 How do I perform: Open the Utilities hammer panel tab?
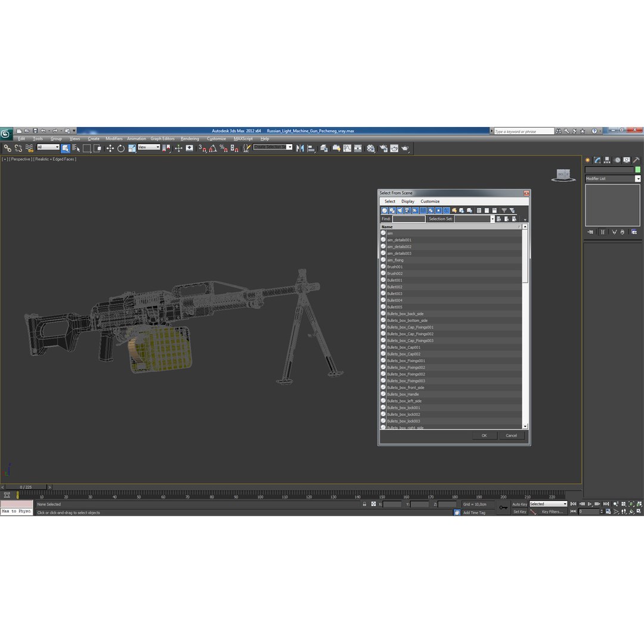click(636, 160)
